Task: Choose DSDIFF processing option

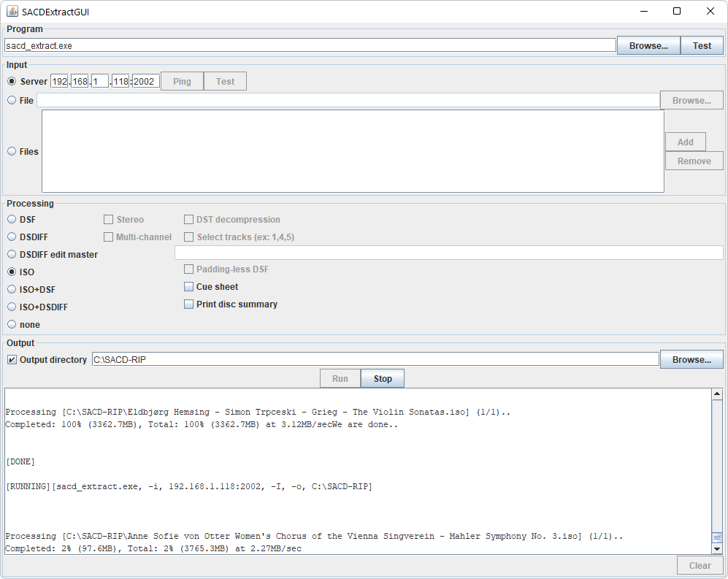Action: (x=12, y=237)
